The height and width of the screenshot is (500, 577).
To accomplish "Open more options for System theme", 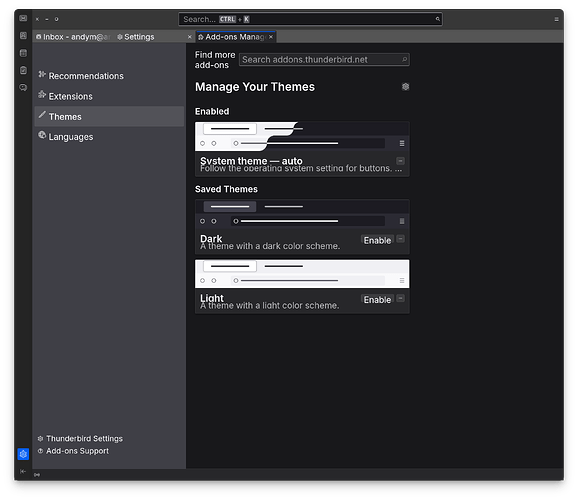I will (x=400, y=161).
